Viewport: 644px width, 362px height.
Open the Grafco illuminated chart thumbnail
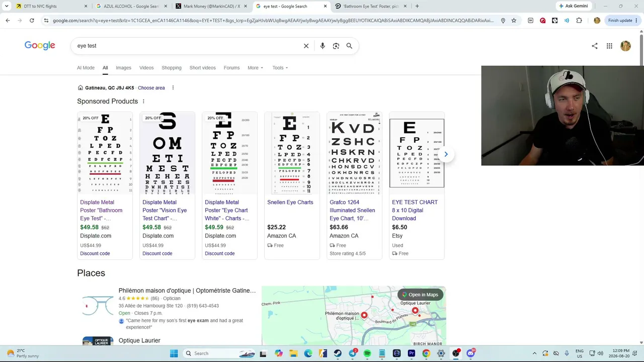point(354,153)
